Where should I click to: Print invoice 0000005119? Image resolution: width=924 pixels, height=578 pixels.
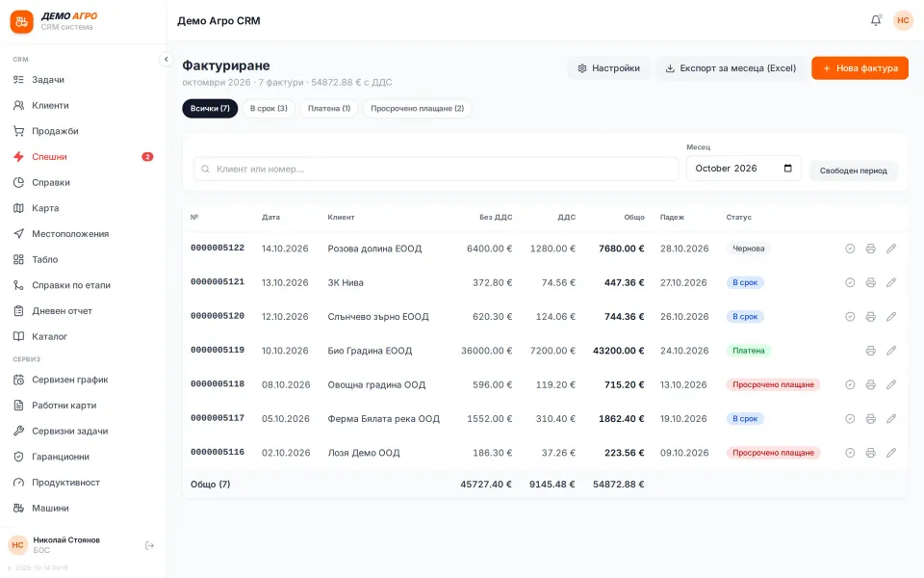pyautogui.click(x=870, y=351)
